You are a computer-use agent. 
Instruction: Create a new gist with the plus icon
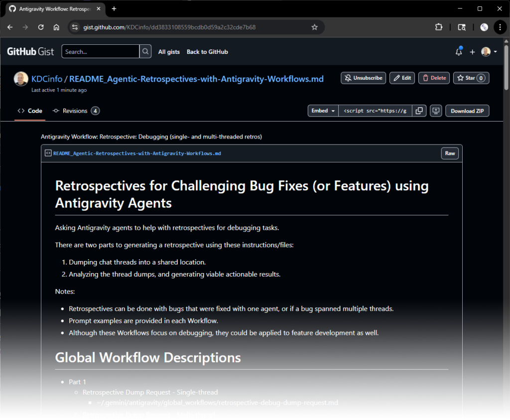point(472,51)
